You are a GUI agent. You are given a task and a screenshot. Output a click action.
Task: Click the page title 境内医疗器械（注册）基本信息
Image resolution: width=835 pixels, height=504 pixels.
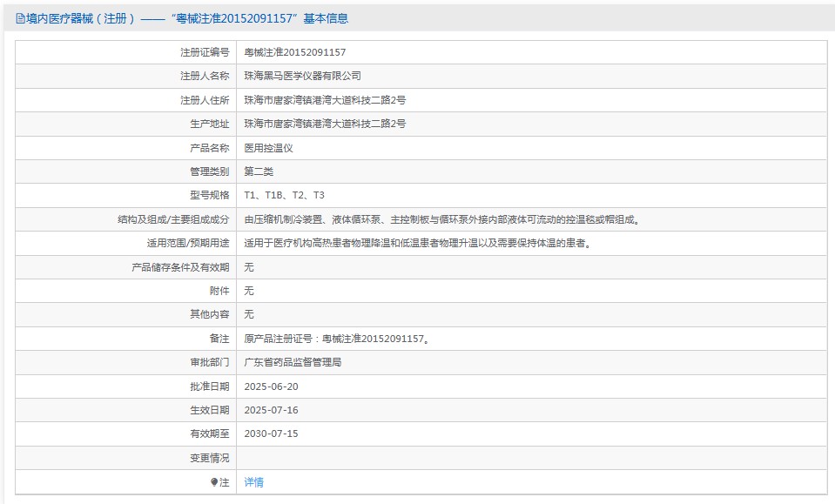pos(182,18)
